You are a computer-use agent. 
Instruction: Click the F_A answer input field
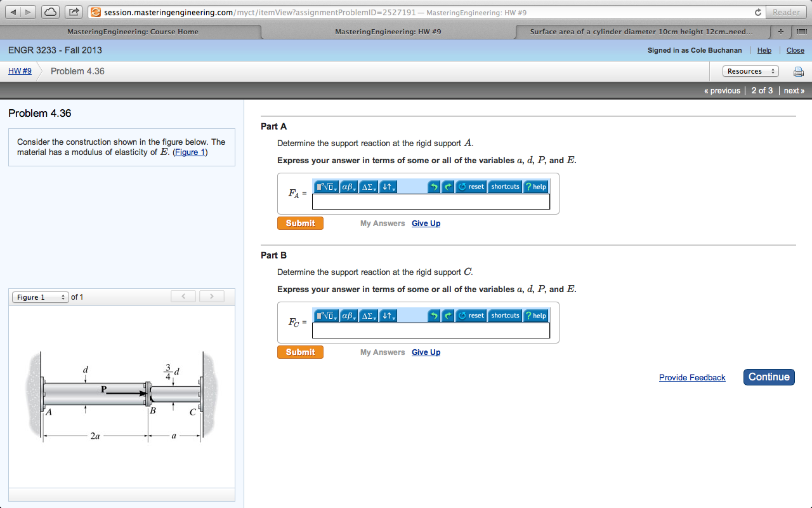pyautogui.click(x=431, y=202)
